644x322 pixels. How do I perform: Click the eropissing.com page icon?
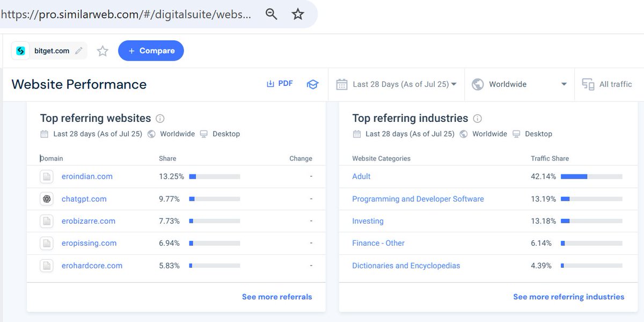pyautogui.click(x=47, y=243)
